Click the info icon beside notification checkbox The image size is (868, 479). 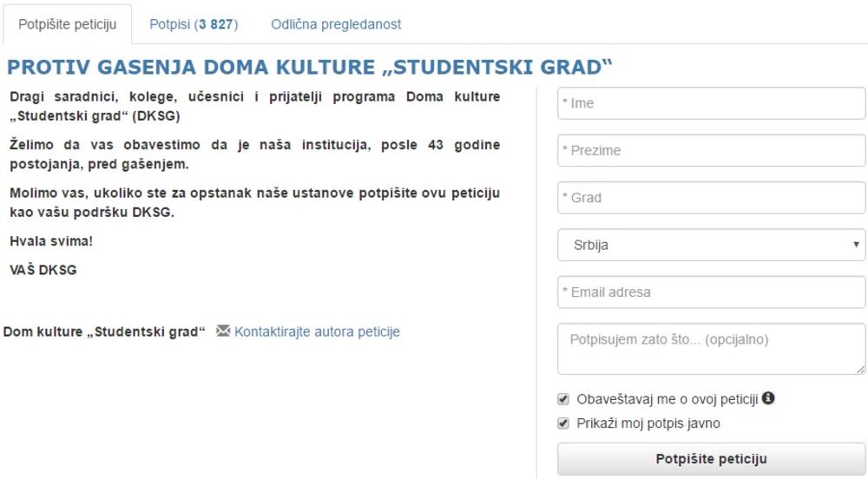(768, 399)
